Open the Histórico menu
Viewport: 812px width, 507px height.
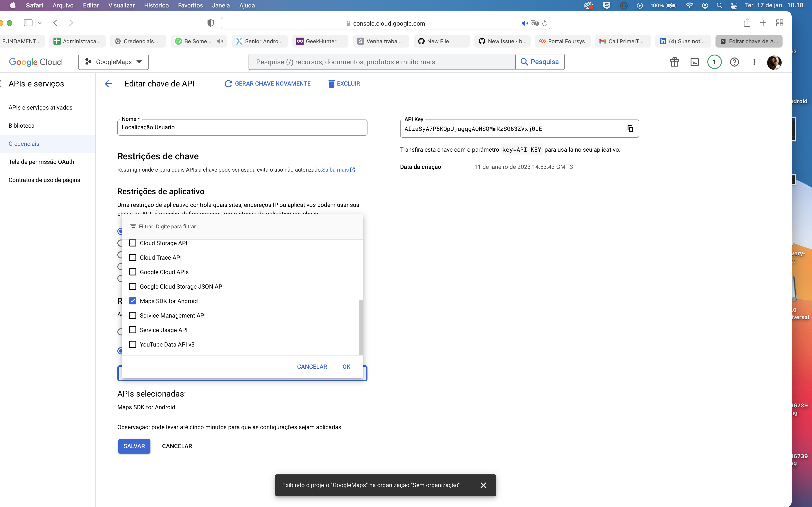pos(156,5)
